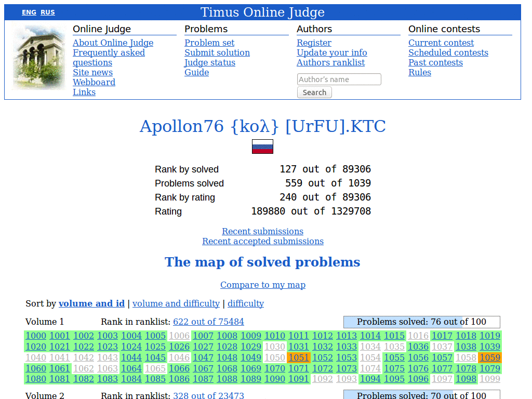Open unsolved problem 1074
Image resolution: width=532 pixels, height=399 pixels.
(x=370, y=368)
